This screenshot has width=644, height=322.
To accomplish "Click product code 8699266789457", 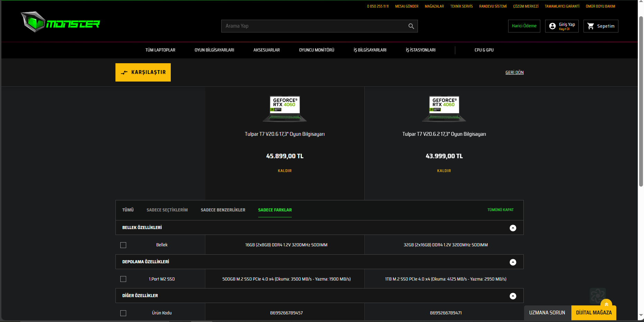I will click(x=286, y=313).
